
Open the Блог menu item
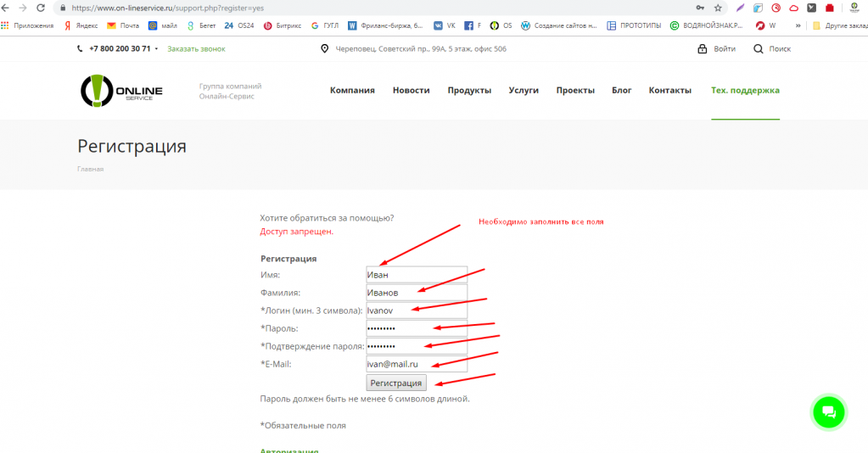(622, 90)
